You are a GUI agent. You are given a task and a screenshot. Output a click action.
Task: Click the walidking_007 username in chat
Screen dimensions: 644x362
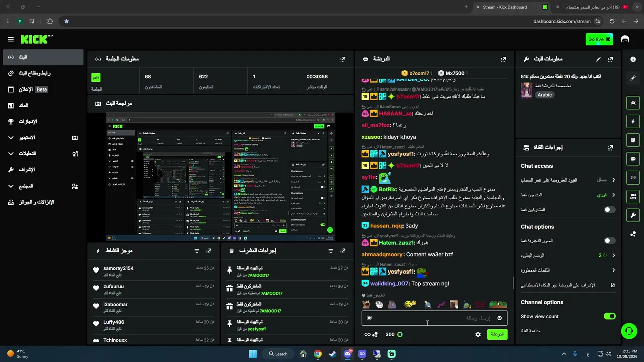(389, 284)
